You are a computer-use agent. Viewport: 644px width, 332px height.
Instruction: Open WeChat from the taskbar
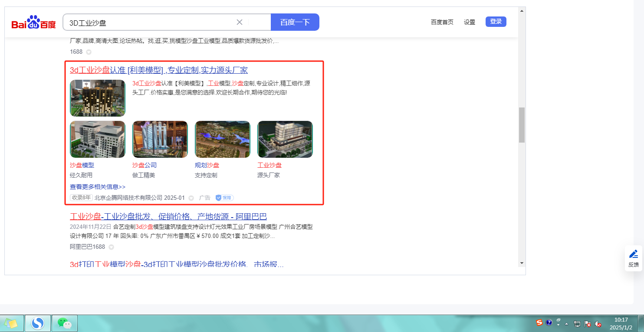tap(65, 323)
